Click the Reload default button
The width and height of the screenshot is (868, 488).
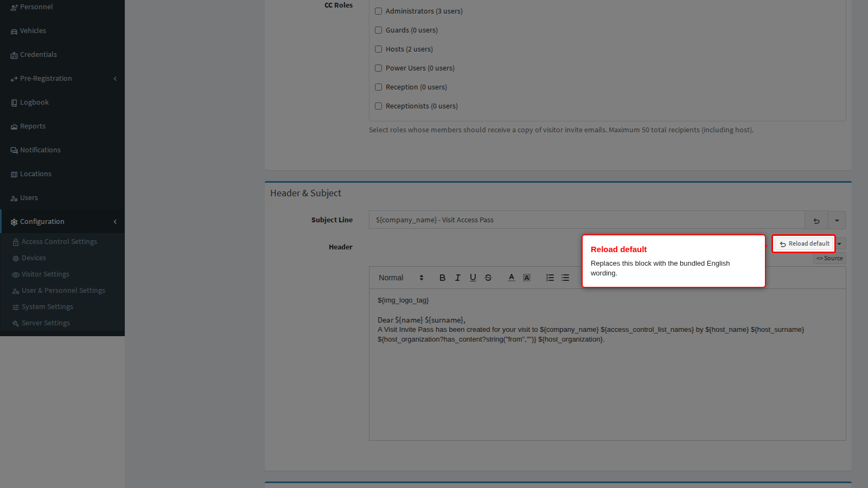[805, 244]
